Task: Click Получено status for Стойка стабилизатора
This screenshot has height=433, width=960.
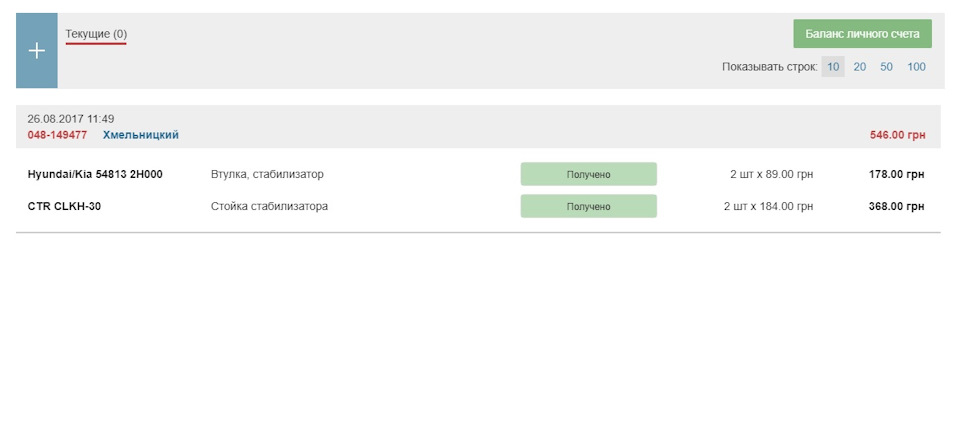Action: 588,206
